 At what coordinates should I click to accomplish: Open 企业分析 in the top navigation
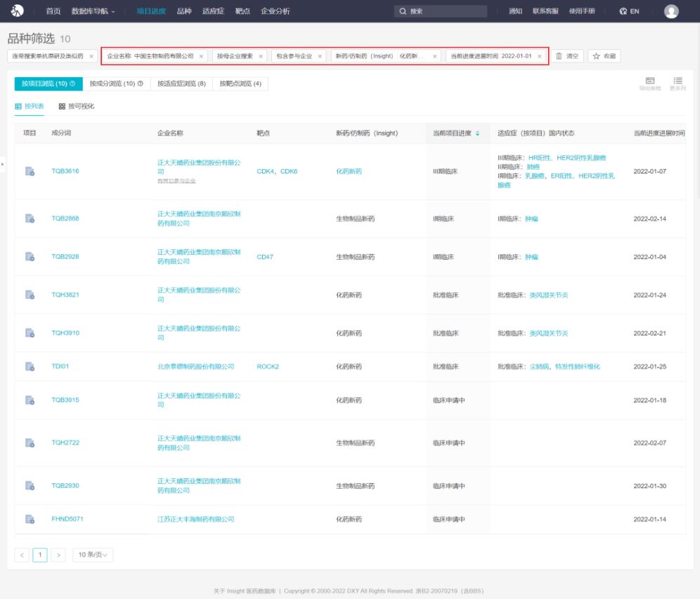tap(275, 11)
